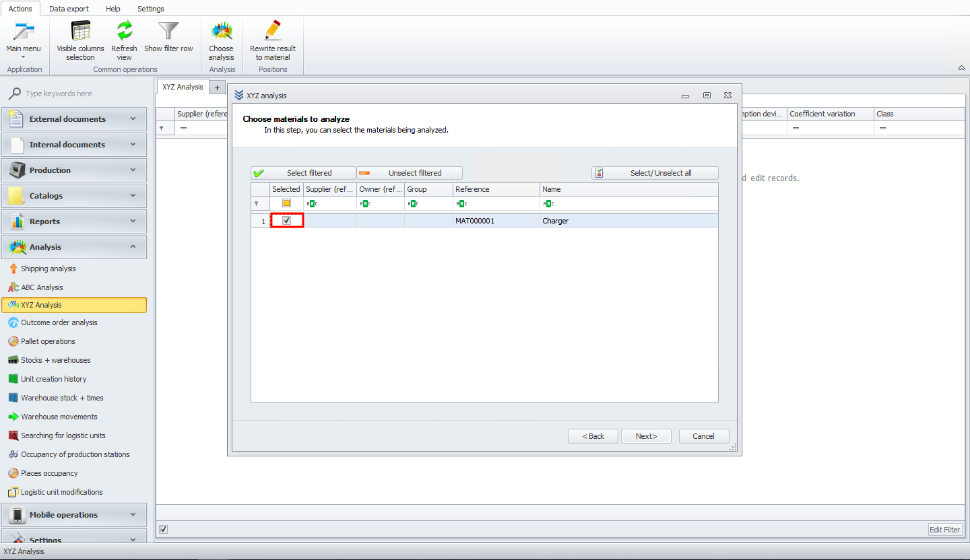This screenshot has height=560, width=970.
Task: Expand the Production section
Action: tap(74, 170)
